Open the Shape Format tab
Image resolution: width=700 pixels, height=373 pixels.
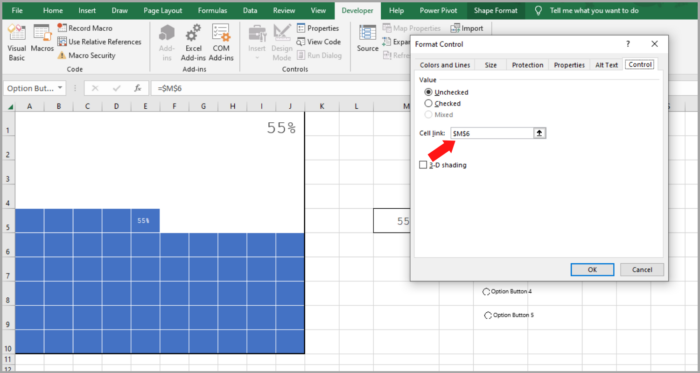click(x=496, y=10)
